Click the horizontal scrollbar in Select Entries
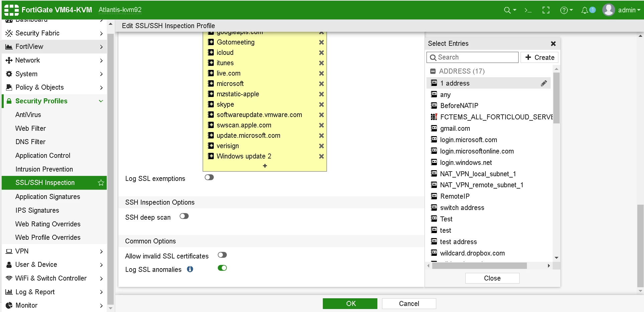The height and width of the screenshot is (312, 644). pyautogui.click(x=479, y=266)
